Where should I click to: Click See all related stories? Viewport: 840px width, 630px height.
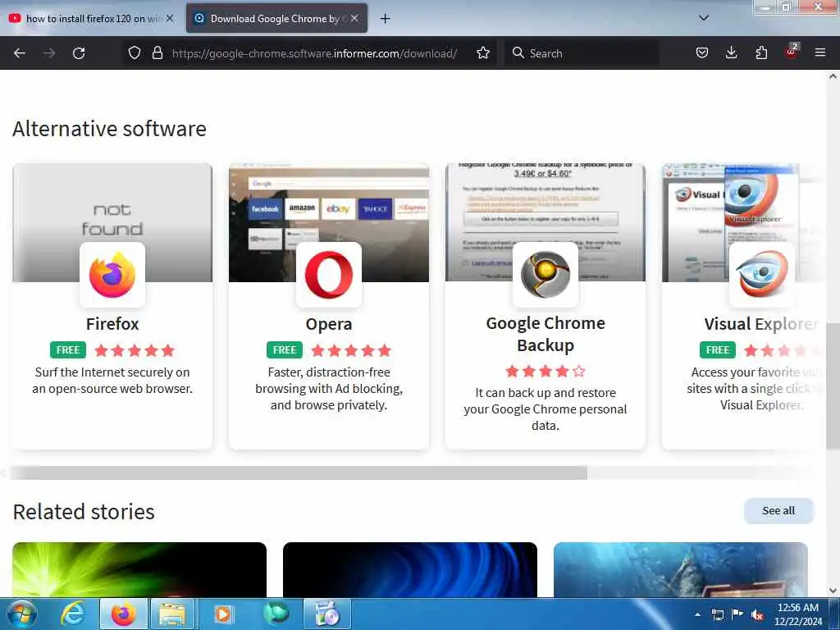point(778,510)
